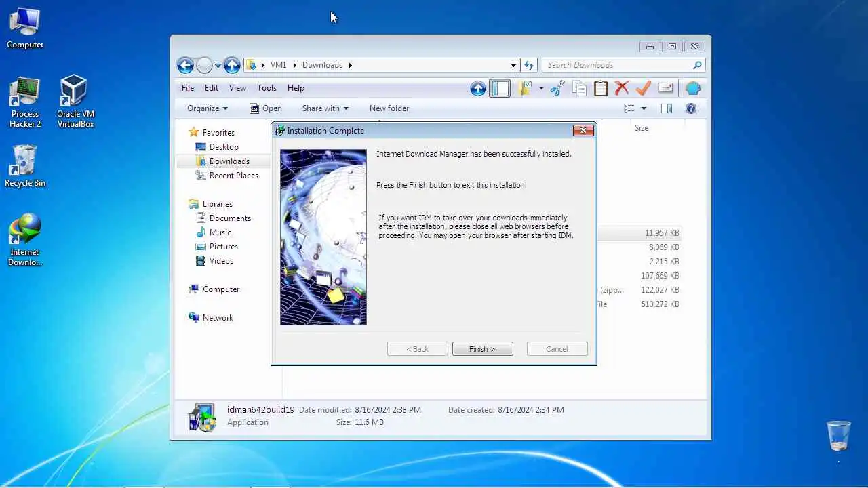Open the Help menu
Image resolution: width=868 pixels, height=488 pixels.
tap(296, 88)
